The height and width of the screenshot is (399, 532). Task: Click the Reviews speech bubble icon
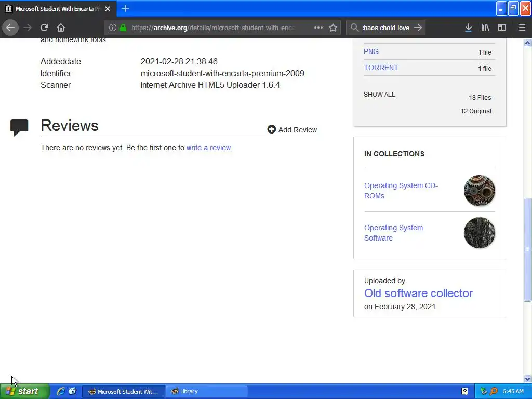pyautogui.click(x=19, y=128)
